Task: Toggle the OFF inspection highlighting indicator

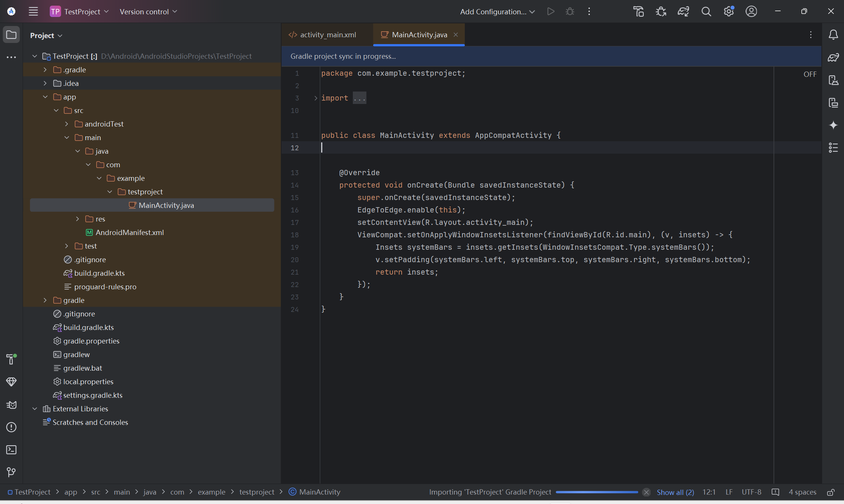Action: 810,74
